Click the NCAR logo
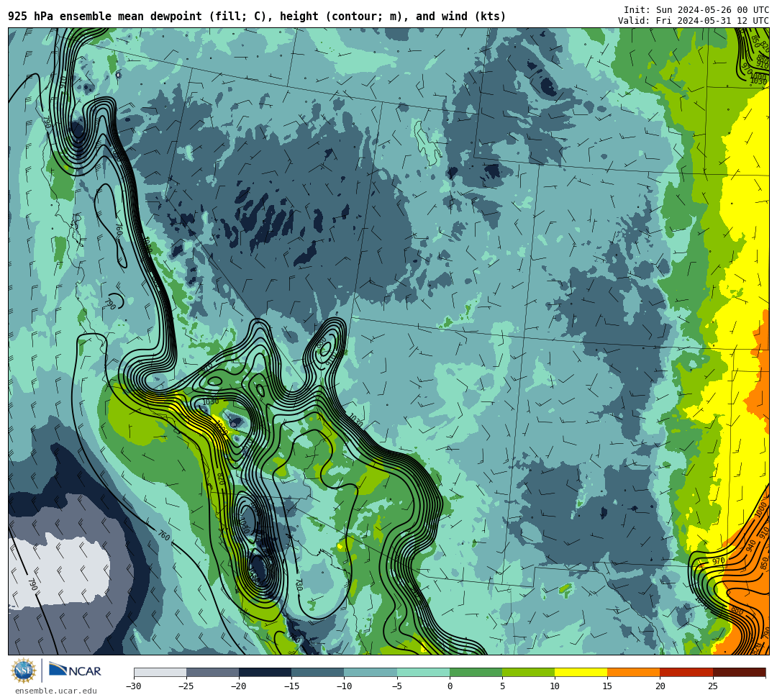Screen dimensions: 777x700 [75, 671]
